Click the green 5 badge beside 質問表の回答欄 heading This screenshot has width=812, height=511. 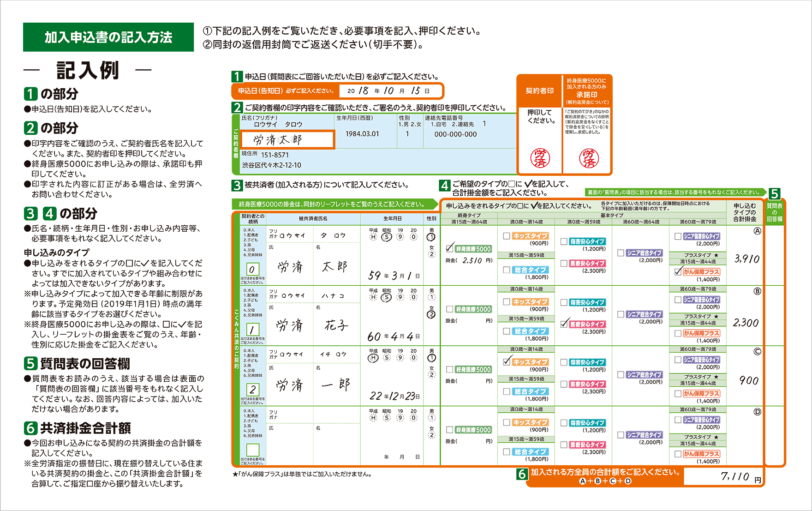pos(30,364)
